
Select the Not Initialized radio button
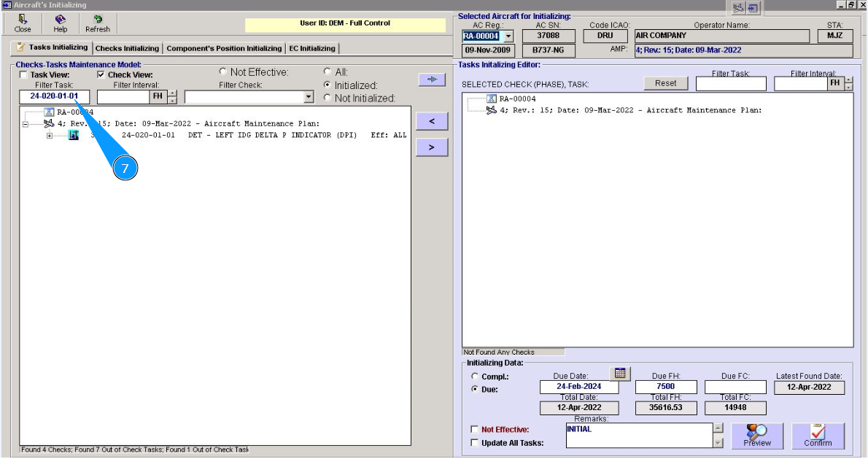(328, 98)
